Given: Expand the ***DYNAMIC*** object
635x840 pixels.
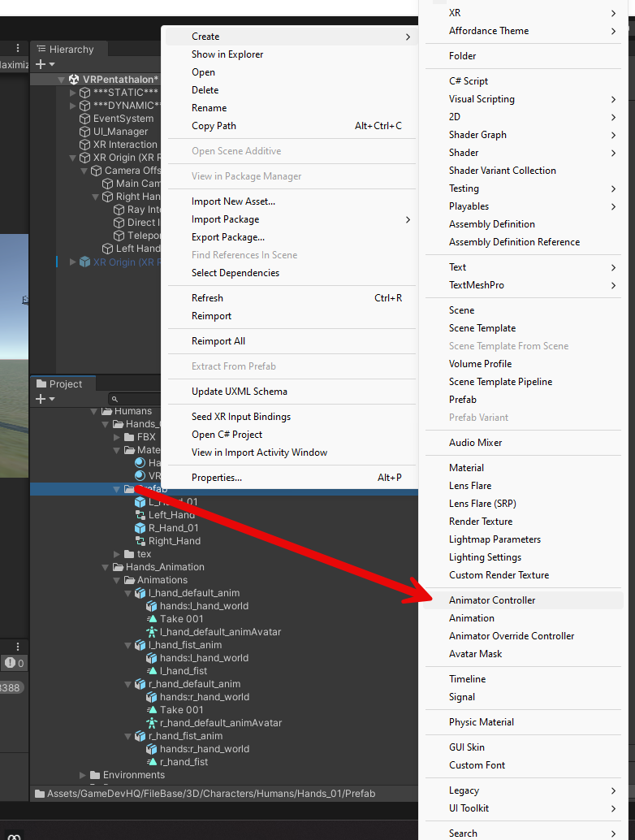Looking at the screenshot, I should pos(73,106).
